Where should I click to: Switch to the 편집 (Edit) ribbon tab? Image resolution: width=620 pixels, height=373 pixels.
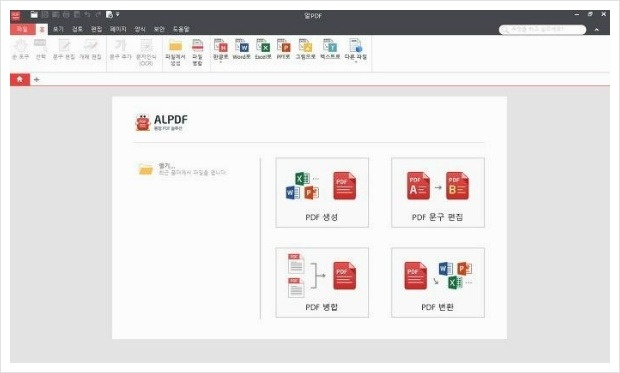tap(96, 29)
